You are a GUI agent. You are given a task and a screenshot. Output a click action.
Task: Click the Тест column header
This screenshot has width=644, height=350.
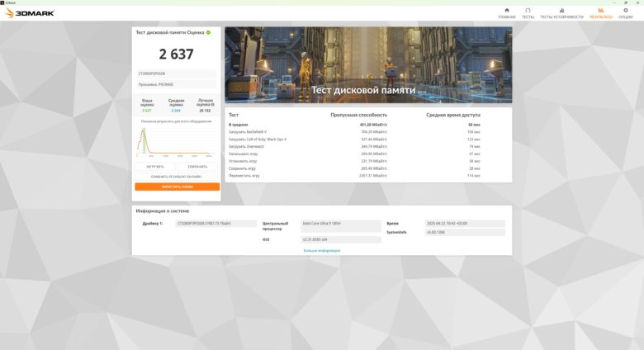click(234, 115)
